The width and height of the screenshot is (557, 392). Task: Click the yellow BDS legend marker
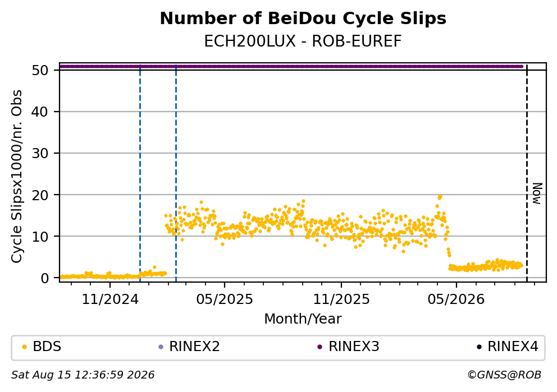tap(24, 347)
